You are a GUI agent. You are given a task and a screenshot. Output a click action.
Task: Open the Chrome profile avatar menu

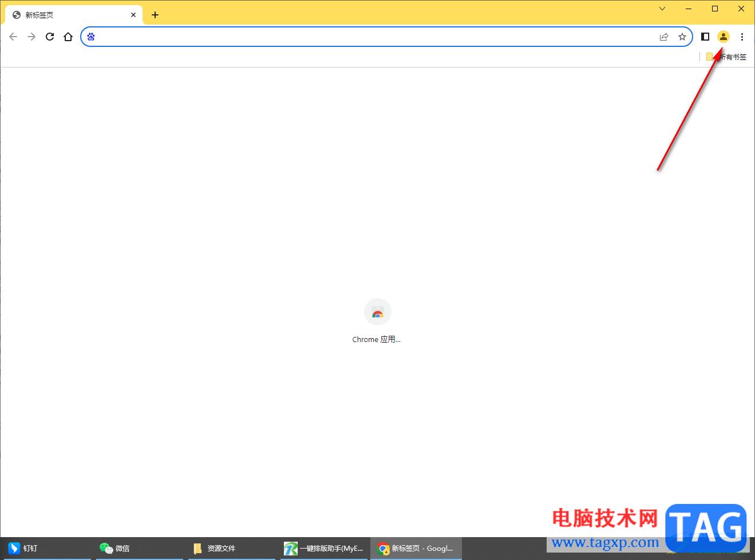click(724, 36)
